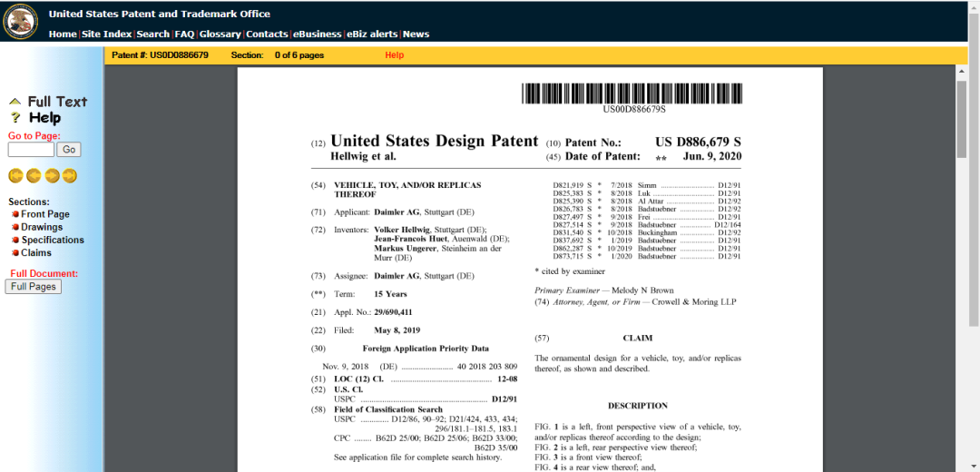Image resolution: width=980 pixels, height=472 pixels.
Task: Click the USPTO eagle seal logo
Action: (21, 21)
